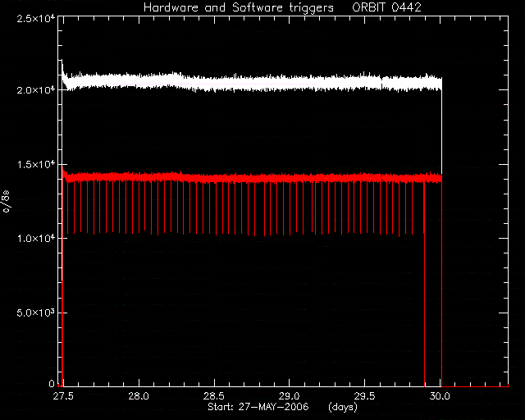Image resolution: width=525 pixels, height=420 pixels.
Task: Click the '(days)' unit label below the axis
Action: [343, 407]
